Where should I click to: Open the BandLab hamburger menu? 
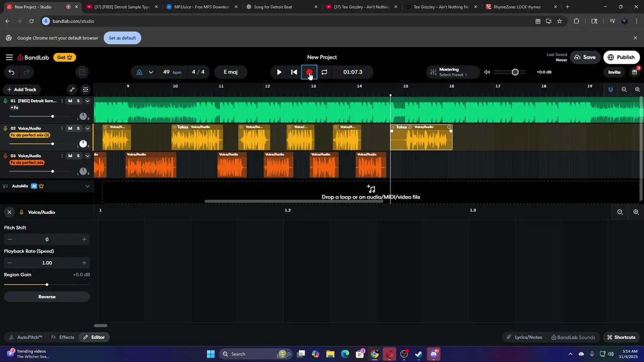9,57
